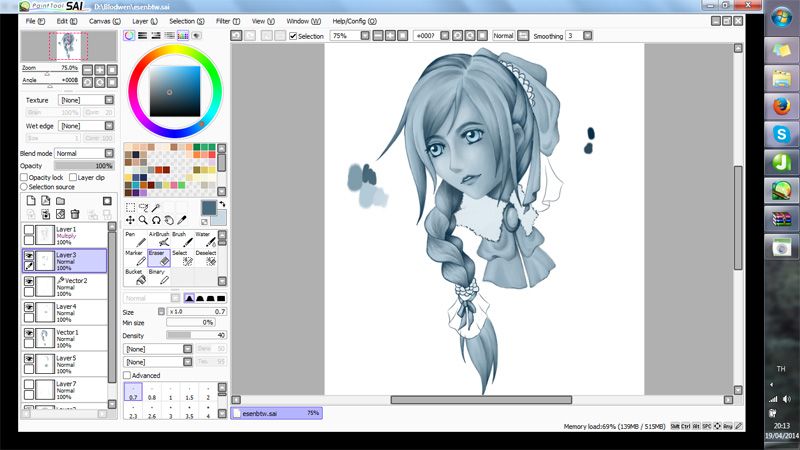The width and height of the screenshot is (800, 450).
Task: Create a new layer folder
Action: [60, 201]
